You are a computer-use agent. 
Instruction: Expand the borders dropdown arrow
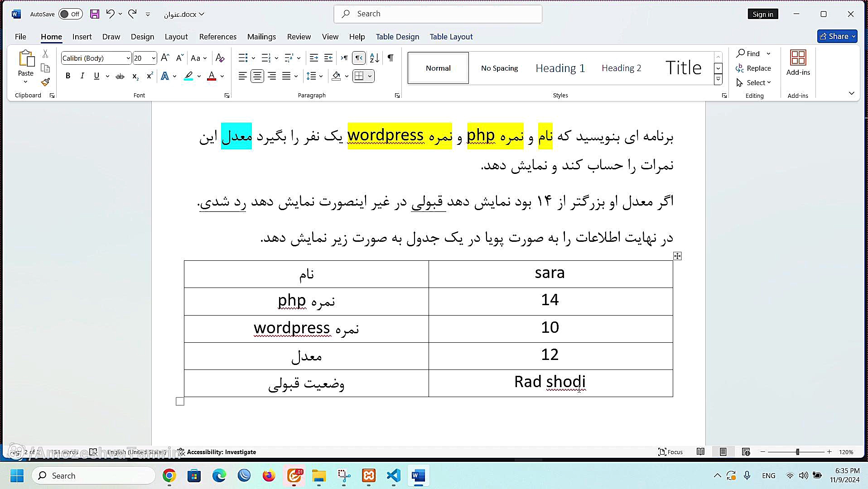(x=370, y=76)
